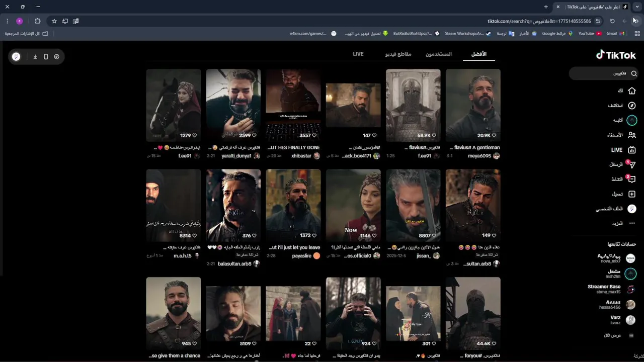Open the 'Now' video with 1146 likes
Screen dimensions: 644x362
point(353,205)
